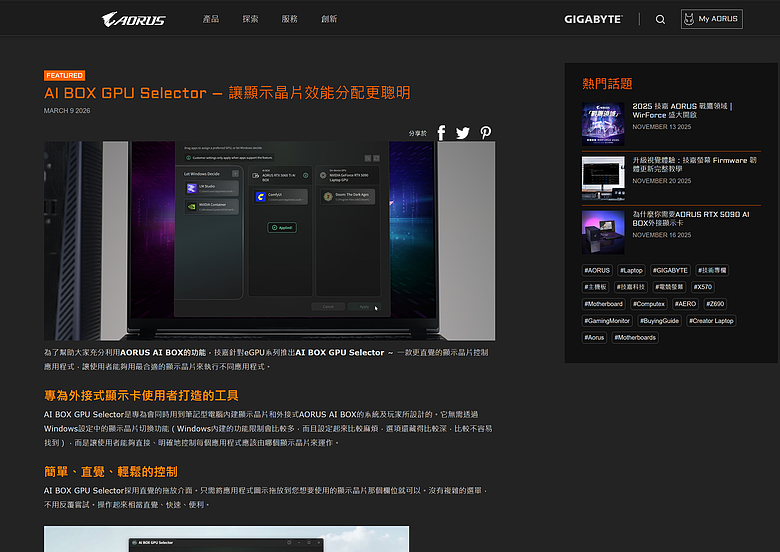
Task: Select the #BuyingGuide tag
Action: pyautogui.click(x=659, y=321)
